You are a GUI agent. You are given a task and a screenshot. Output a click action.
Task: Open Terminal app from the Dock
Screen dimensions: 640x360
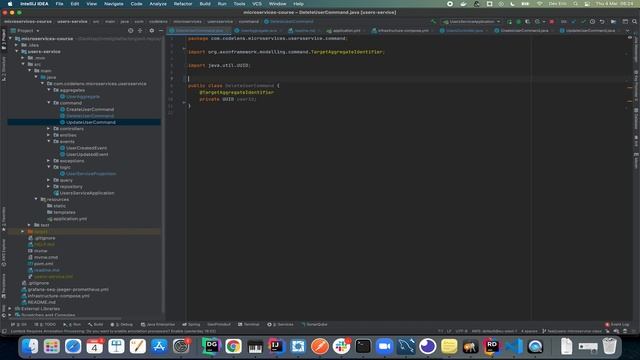pyautogui.click(x=363, y=347)
